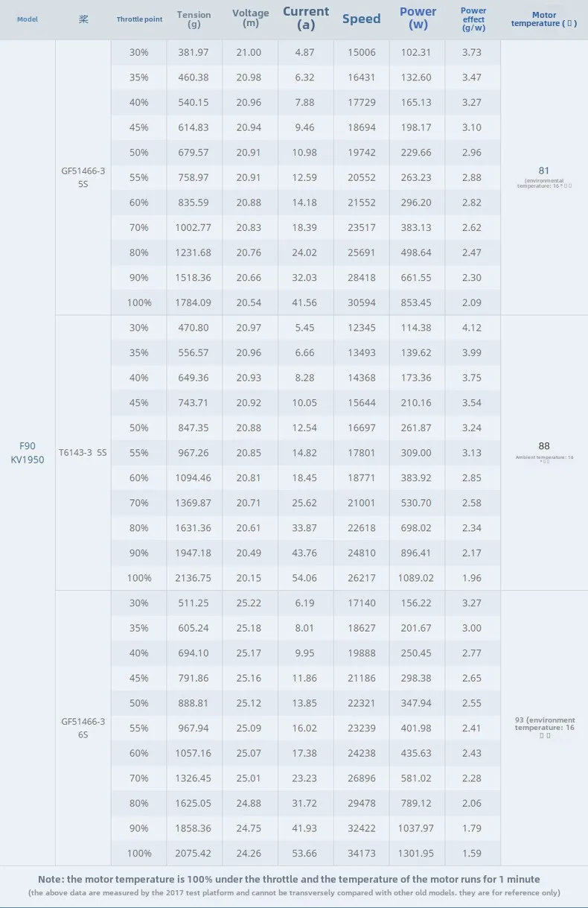The height and width of the screenshot is (908, 588).
Task: Select the Power (w) column header
Action: coord(418,19)
